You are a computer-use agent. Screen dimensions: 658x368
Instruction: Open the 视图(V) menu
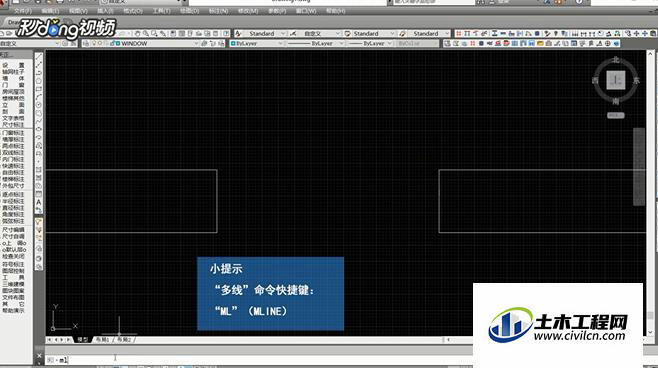(78, 11)
